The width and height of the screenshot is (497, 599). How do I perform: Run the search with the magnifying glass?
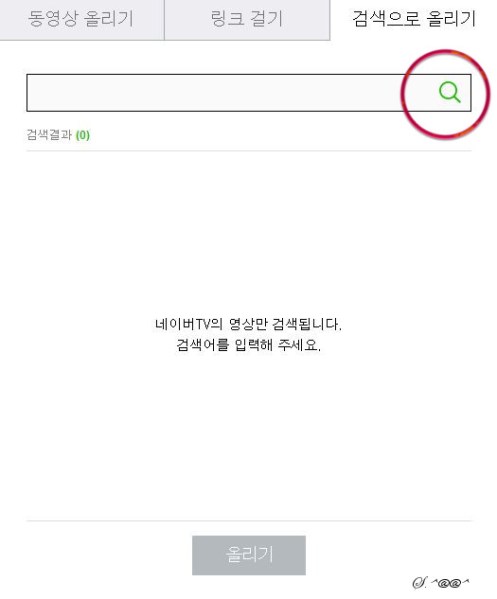click(x=450, y=92)
